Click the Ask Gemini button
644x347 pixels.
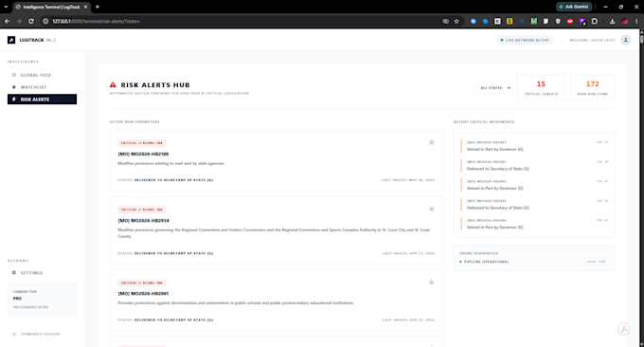[574, 7]
